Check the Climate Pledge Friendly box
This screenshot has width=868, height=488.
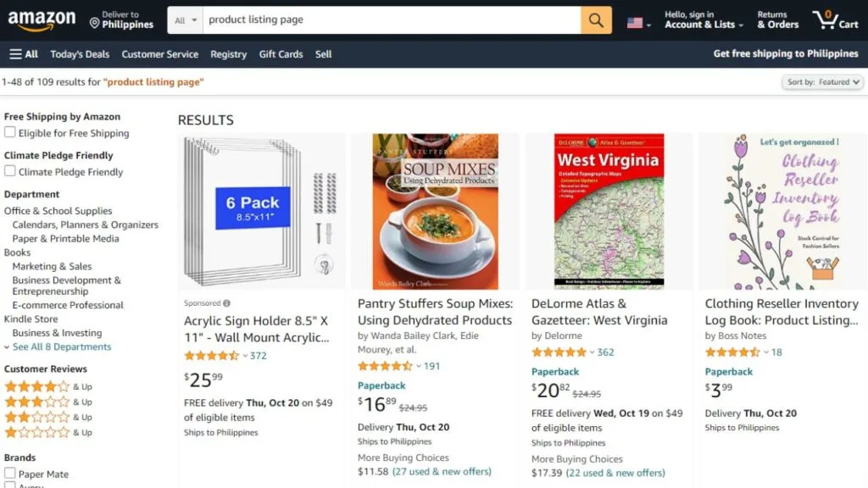pos(9,172)
